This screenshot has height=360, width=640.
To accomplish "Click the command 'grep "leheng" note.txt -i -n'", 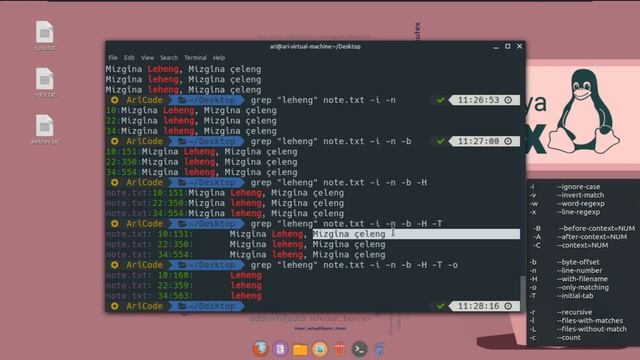I will coord(323,100).
